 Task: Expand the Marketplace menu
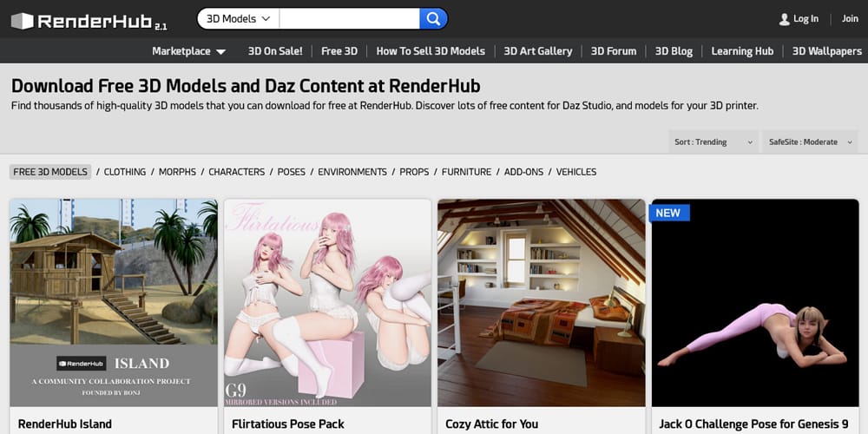click(x=188, y=51)
